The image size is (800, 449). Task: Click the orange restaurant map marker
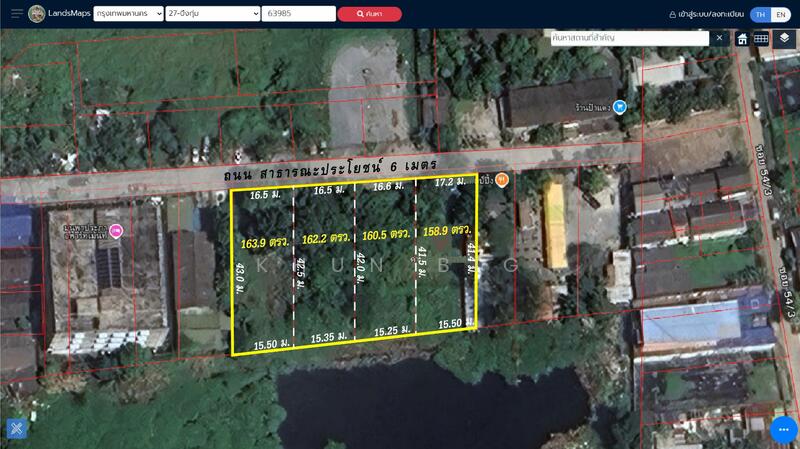pyautogui.click(x=502, y=180)
